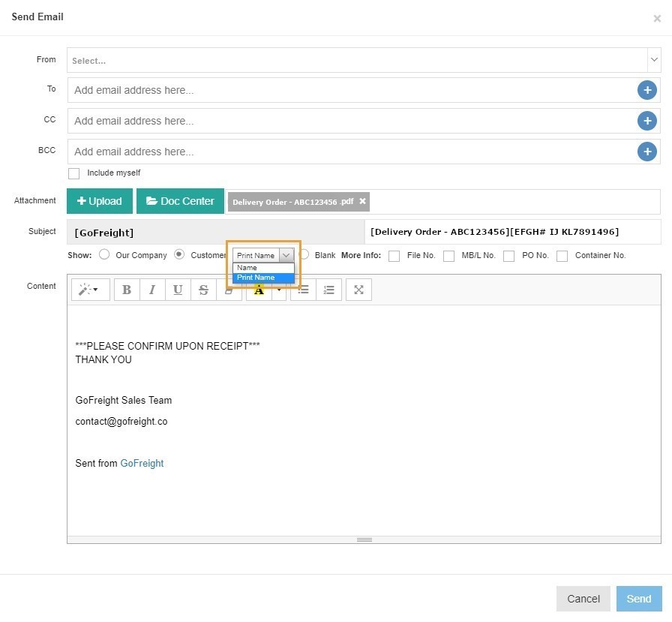Open the magic wand style dropdown
Image resolution: width=672 pixels, height=622 pixels.
pos(90,290)
